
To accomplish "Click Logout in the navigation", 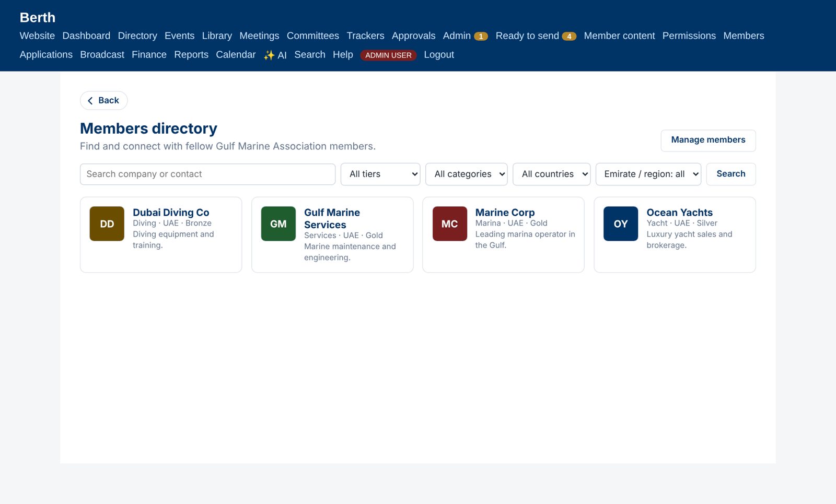I will 439,54.
